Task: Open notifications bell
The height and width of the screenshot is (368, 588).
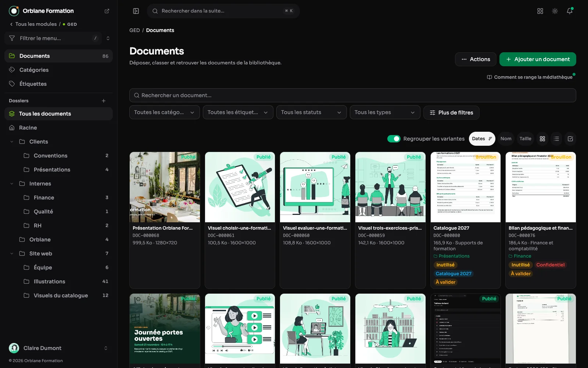Action: click(x=570, y=11)
